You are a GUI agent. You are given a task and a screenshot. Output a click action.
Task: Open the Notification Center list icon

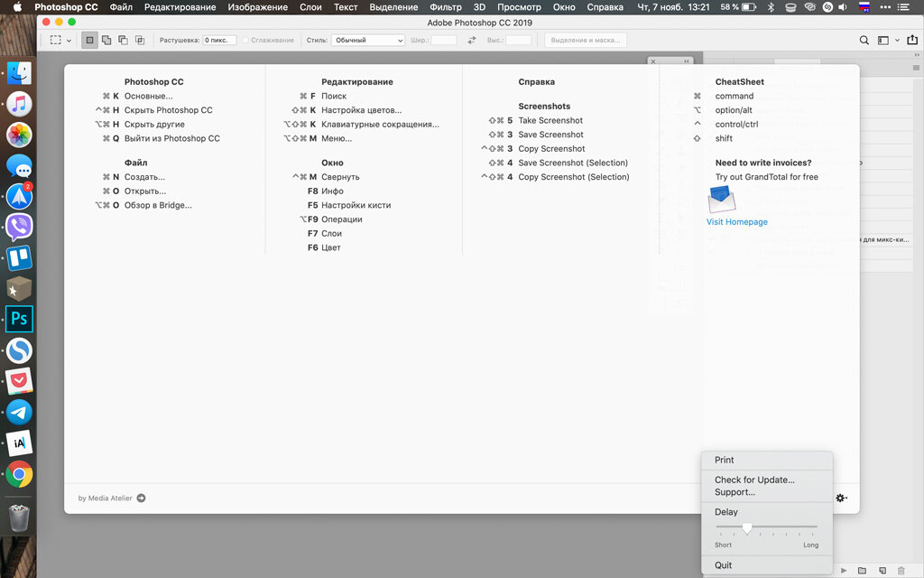tap(903, 7)
